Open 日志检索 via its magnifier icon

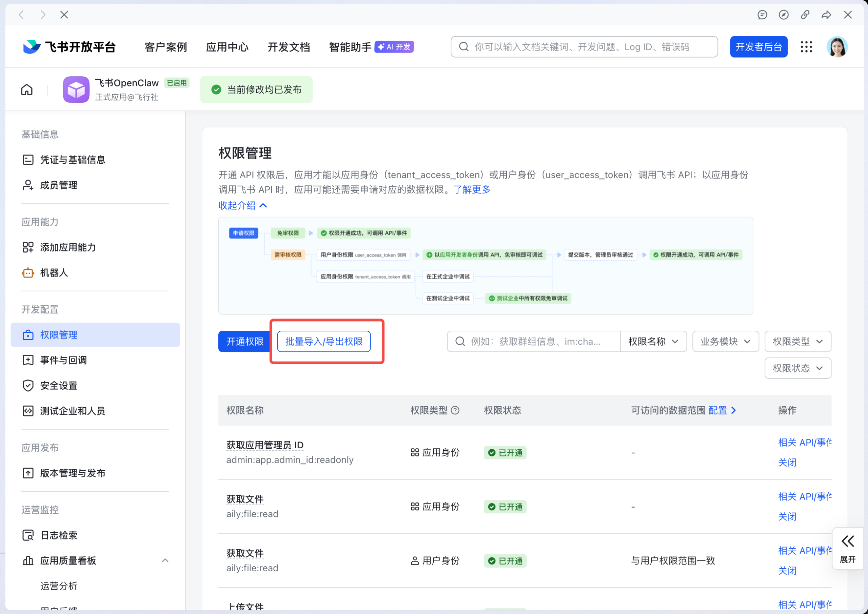pyautogui.click(x=28, y=535)
